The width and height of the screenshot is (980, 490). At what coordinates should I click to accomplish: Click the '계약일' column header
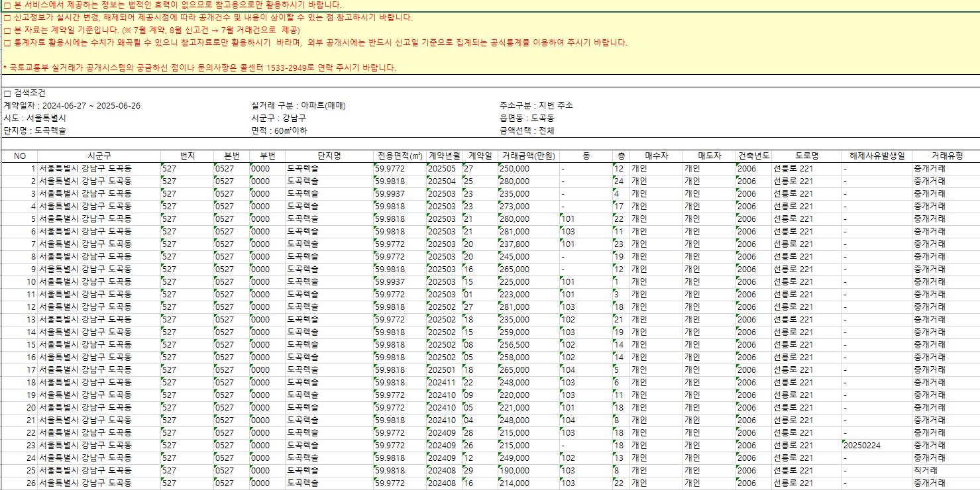click(x=480, y=156)
